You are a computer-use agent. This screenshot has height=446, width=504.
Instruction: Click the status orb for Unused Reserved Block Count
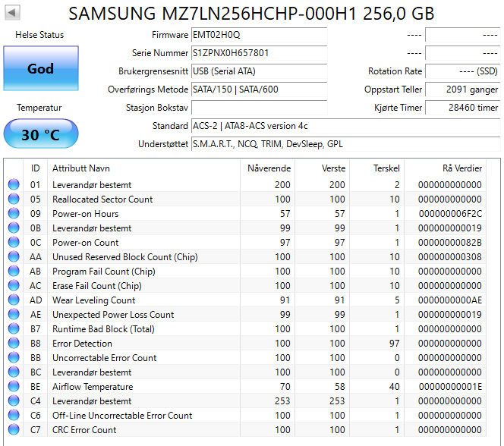click(x=14, y=257)
